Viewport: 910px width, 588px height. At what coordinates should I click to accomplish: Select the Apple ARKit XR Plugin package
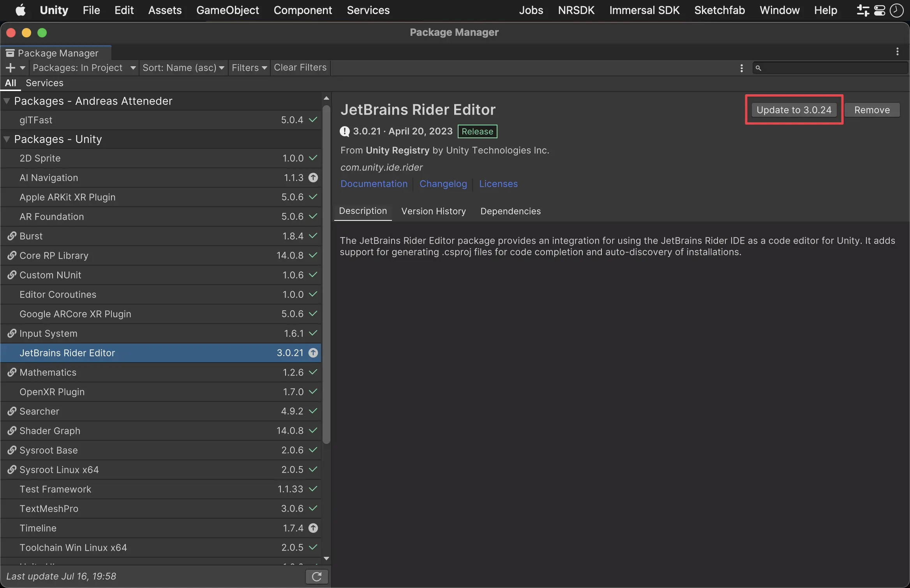click(x=161, y=197)
